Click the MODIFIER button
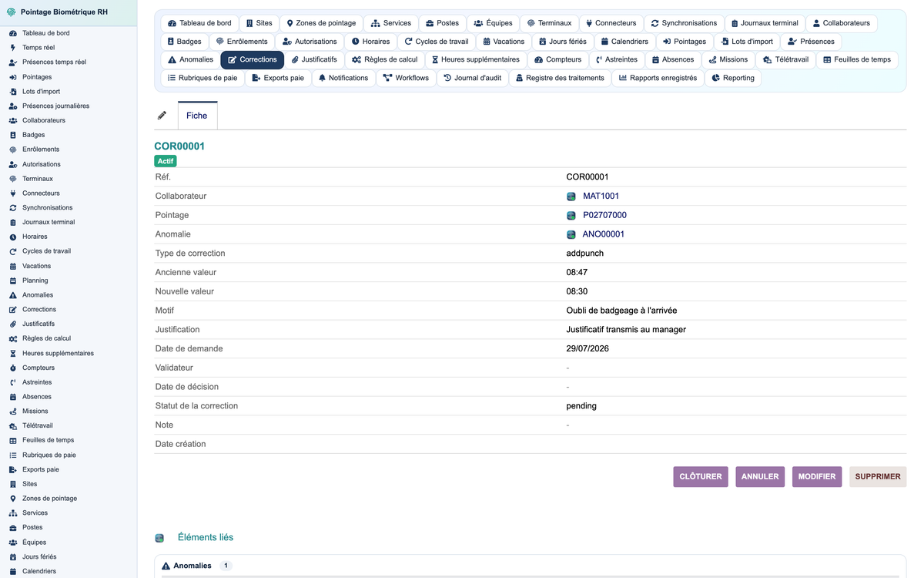 [x=817, y=477]
